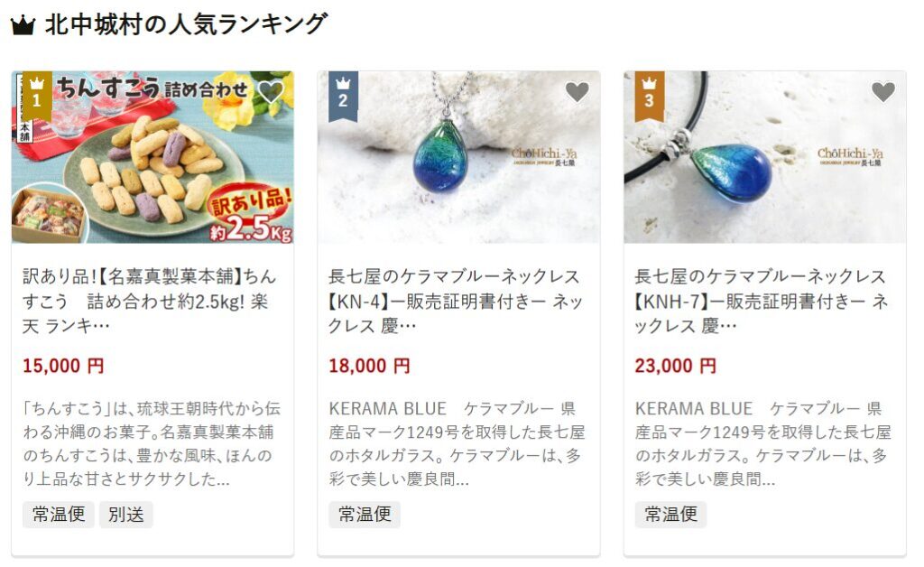Open 訳あり品 ちんすこう詰め合わせ title link
924x567 pixels.
point(149,301)
